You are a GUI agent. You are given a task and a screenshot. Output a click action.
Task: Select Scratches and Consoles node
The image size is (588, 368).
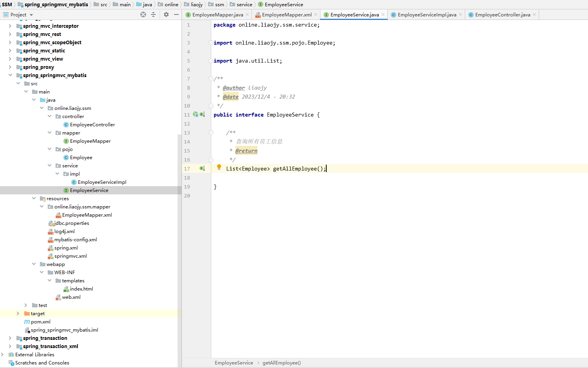(x=42, y=363)
